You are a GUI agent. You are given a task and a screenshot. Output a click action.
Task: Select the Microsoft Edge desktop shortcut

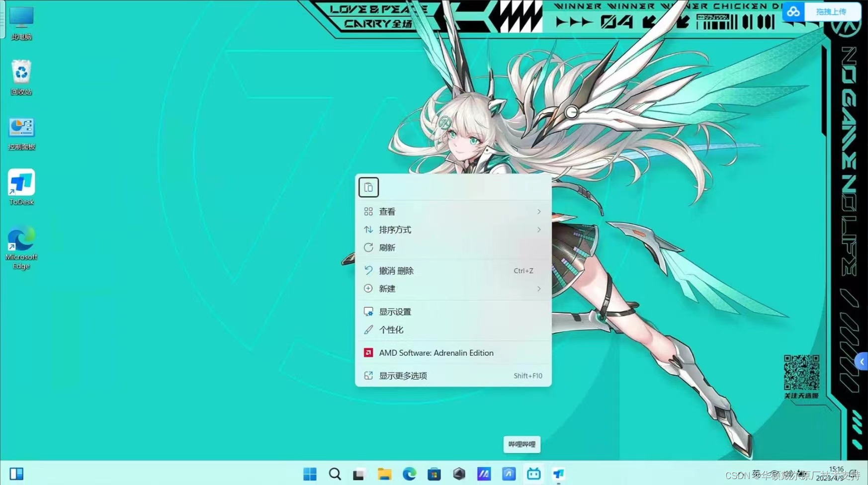(21, 247)
